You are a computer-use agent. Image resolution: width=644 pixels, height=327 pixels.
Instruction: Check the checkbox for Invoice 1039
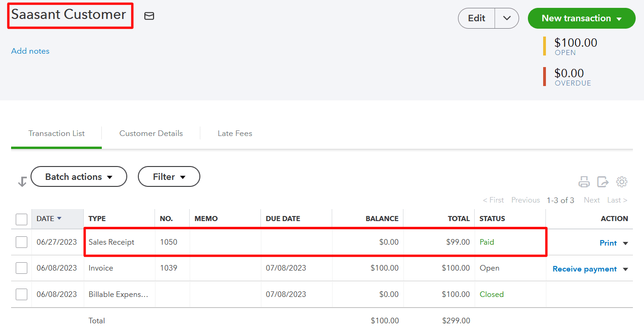coord(21,268)
